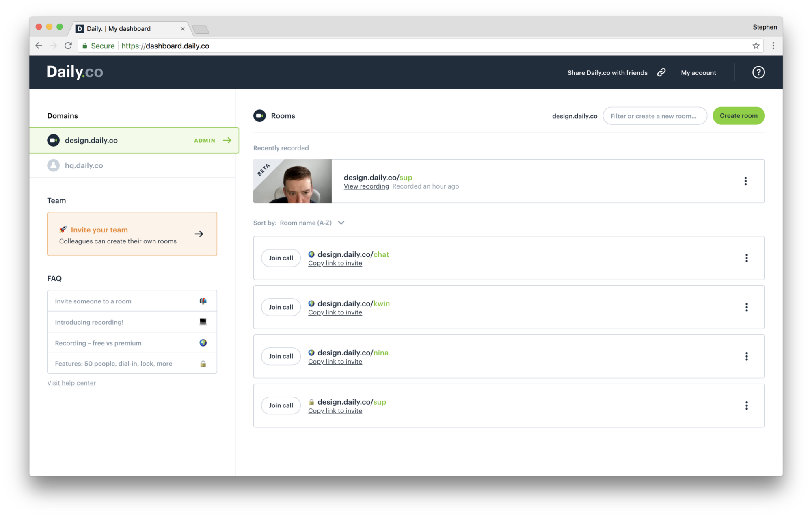Click the browser address bar URL

[x=165, y=46]
